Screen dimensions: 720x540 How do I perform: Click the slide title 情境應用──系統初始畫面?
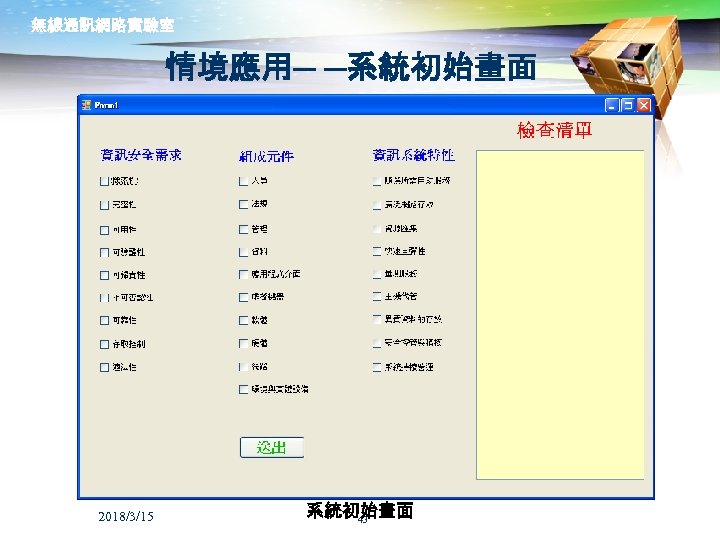[351, 67]
